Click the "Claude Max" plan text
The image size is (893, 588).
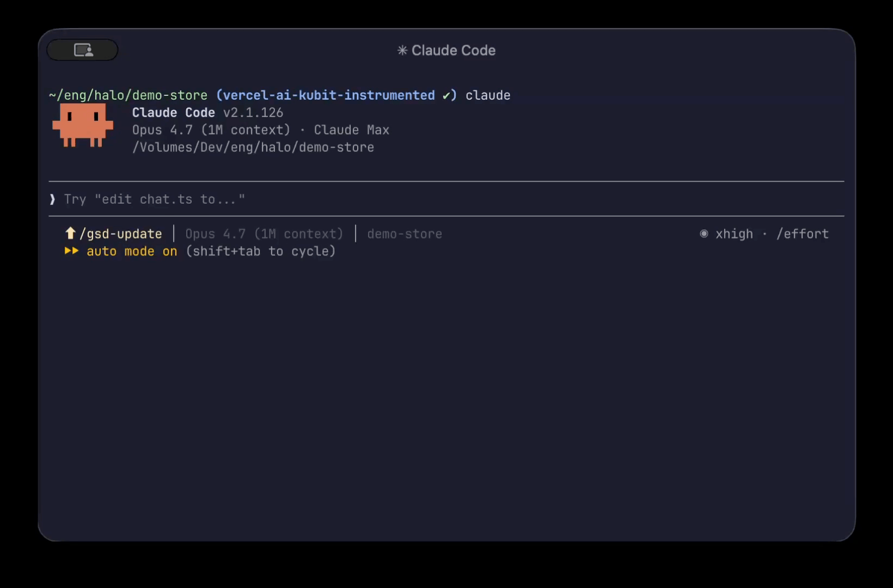[x=352, y=130]
